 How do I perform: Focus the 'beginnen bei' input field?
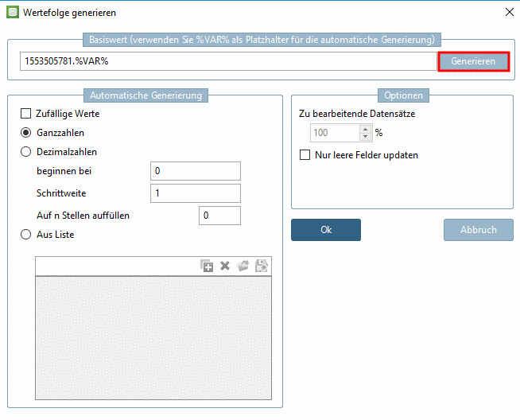point(195,171)
